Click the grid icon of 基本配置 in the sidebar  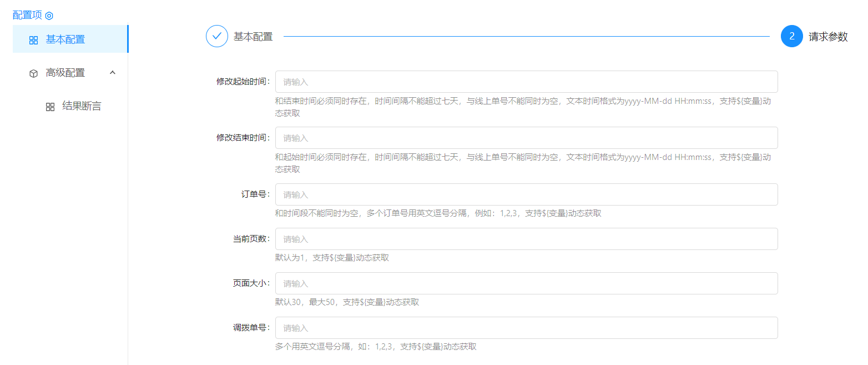(x=33, y=40)
